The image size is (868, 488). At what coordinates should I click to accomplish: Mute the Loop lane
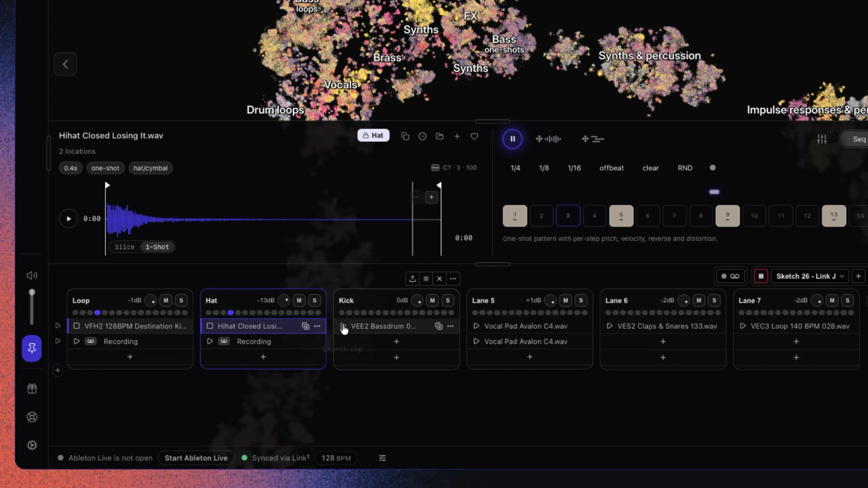click(166, 300)
